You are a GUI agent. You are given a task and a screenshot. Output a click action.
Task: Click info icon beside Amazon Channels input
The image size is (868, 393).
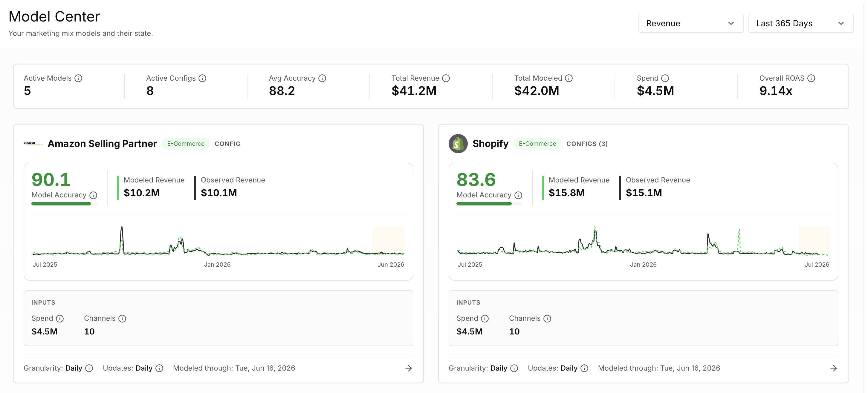(x=122, y=318)
